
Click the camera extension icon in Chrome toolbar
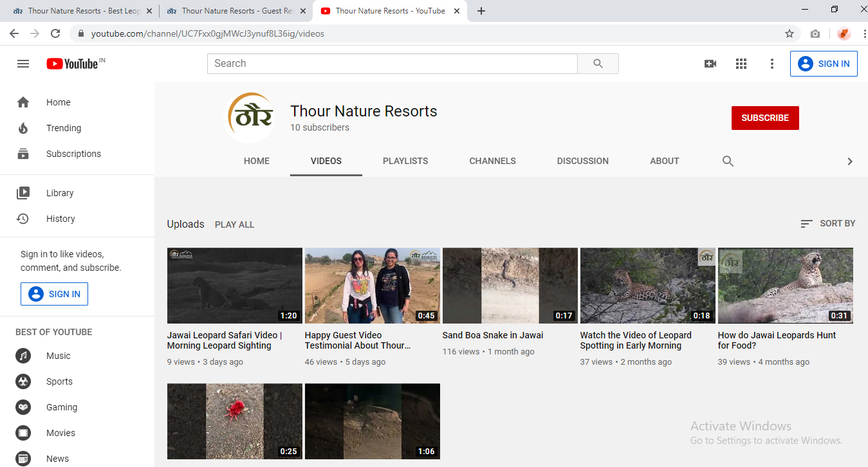click(815, 33)
